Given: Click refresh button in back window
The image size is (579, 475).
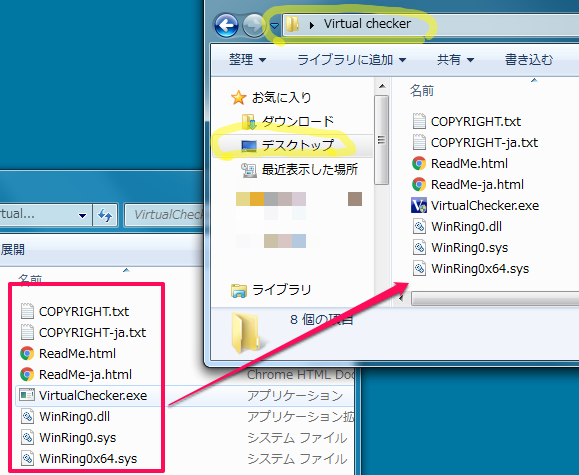Looking at the screenshot, I should click(x=105, y=215).
